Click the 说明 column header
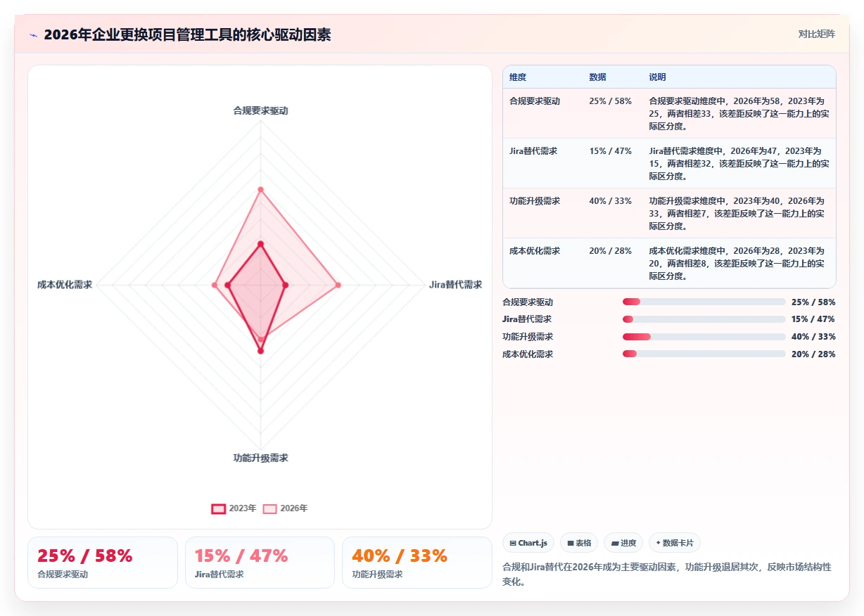Screen dimensions: 864x616 [x=657, y=77]
